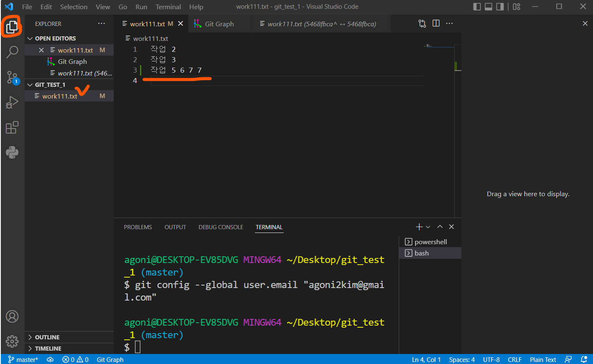Open the Run menu

(141, 7)
